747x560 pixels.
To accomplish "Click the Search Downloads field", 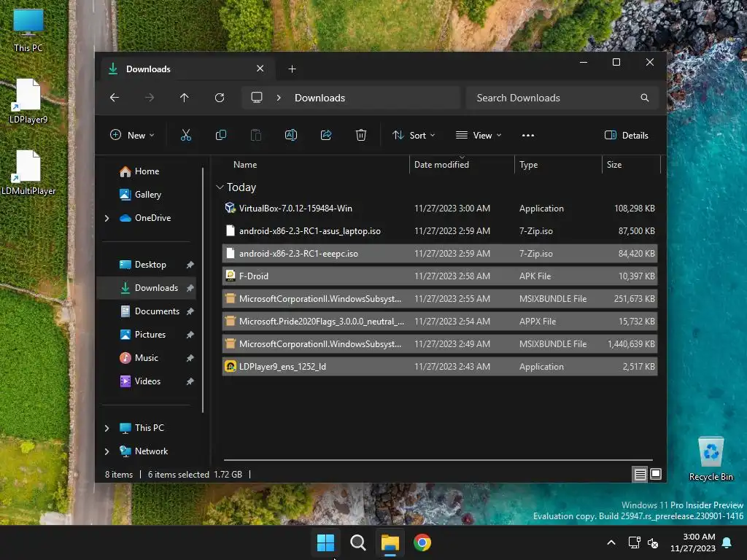I will click(562, 98).
